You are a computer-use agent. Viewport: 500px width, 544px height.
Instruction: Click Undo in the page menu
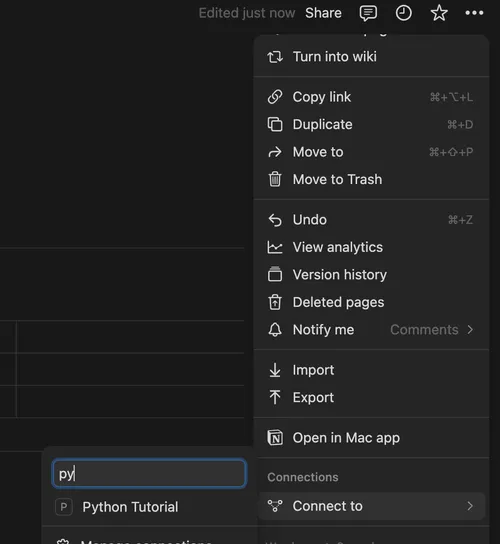pos(371,220)
